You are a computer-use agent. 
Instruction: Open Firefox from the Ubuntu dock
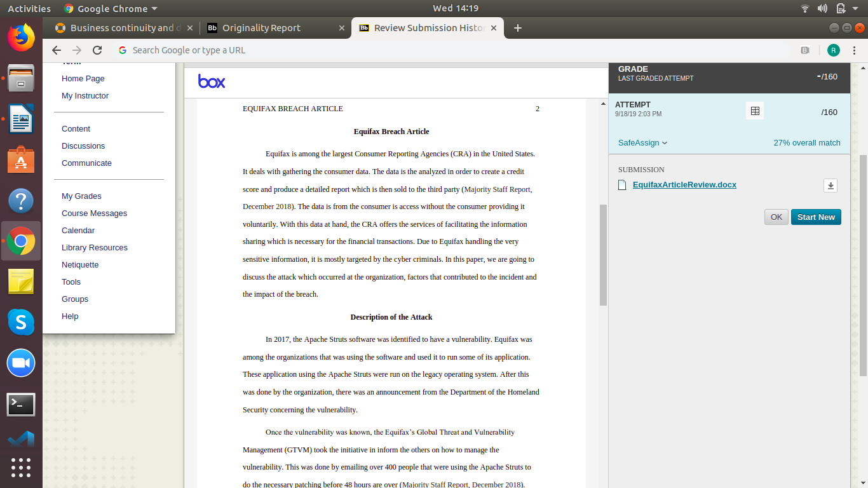(x=21, y=37)
